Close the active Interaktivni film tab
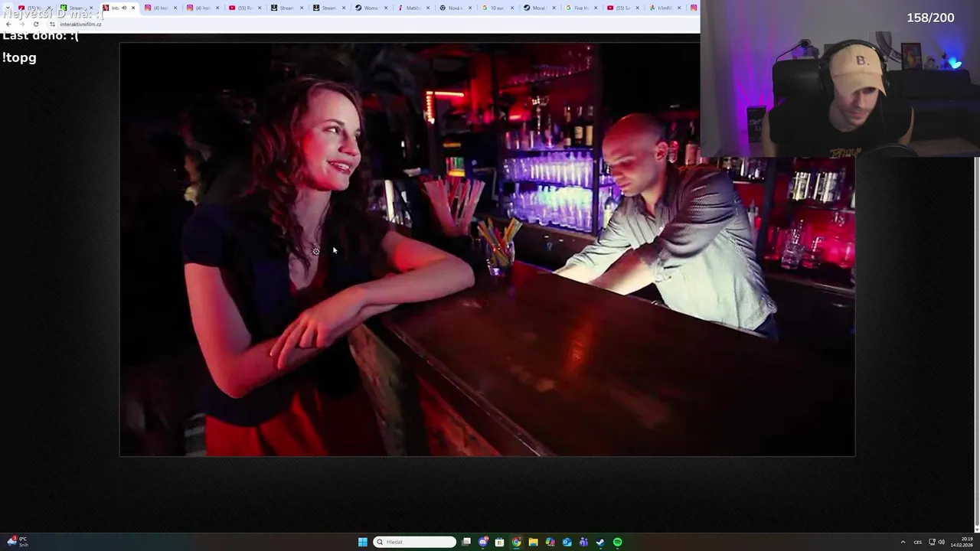 [x=133, y=8]
